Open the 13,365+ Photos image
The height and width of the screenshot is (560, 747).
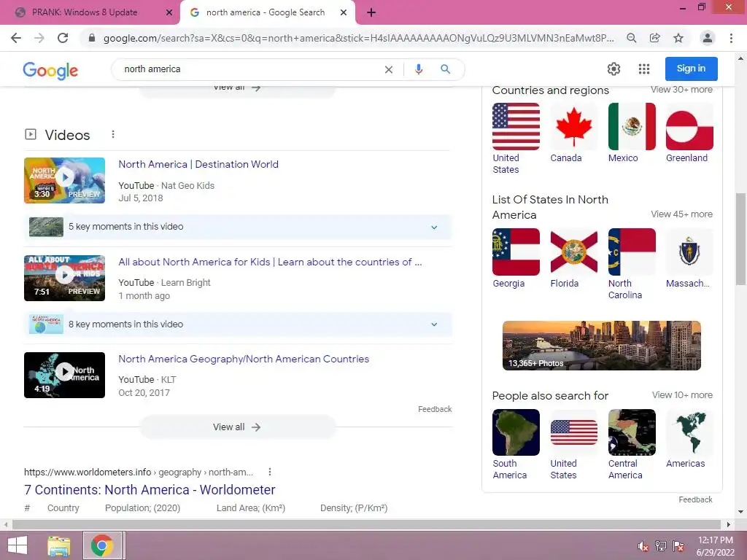coord(602,346)
